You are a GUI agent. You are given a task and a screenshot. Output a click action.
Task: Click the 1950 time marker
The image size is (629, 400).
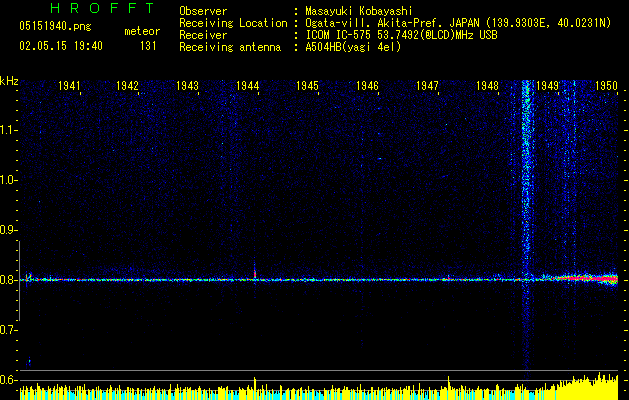pyautogui.click(x=606, y=86)
